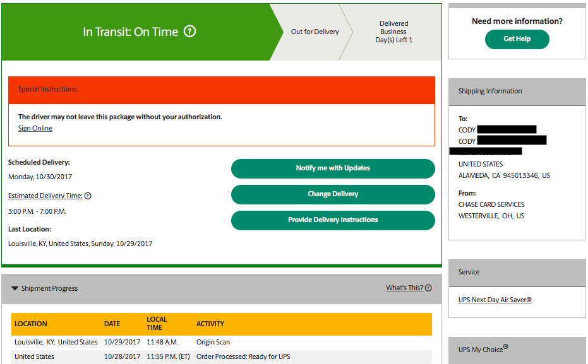588x364 pixels.
Task: Open the UPS Next Day Air Saver link
Action: pos(495,300)
